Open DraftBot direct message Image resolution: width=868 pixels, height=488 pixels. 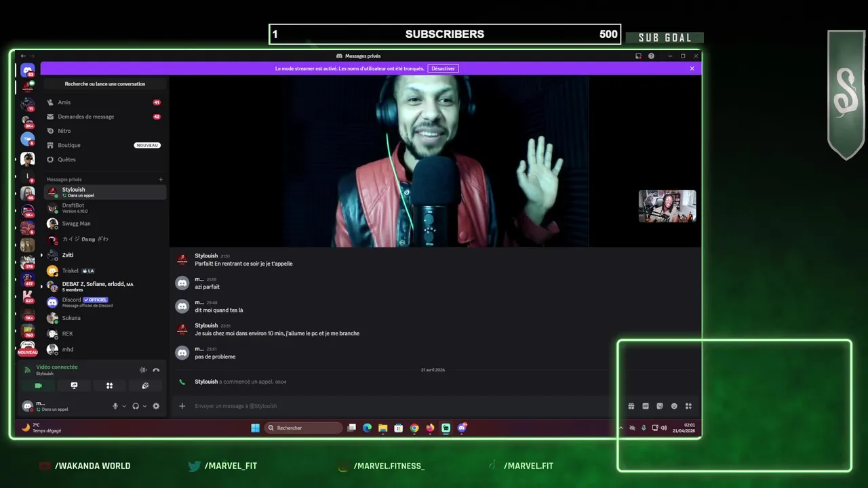point(105,207)
